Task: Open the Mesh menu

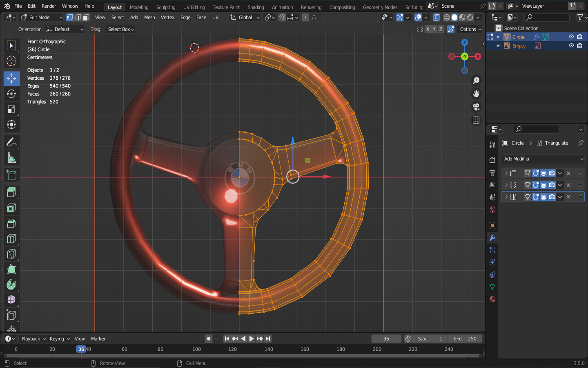Action: [x=149, y=18]
